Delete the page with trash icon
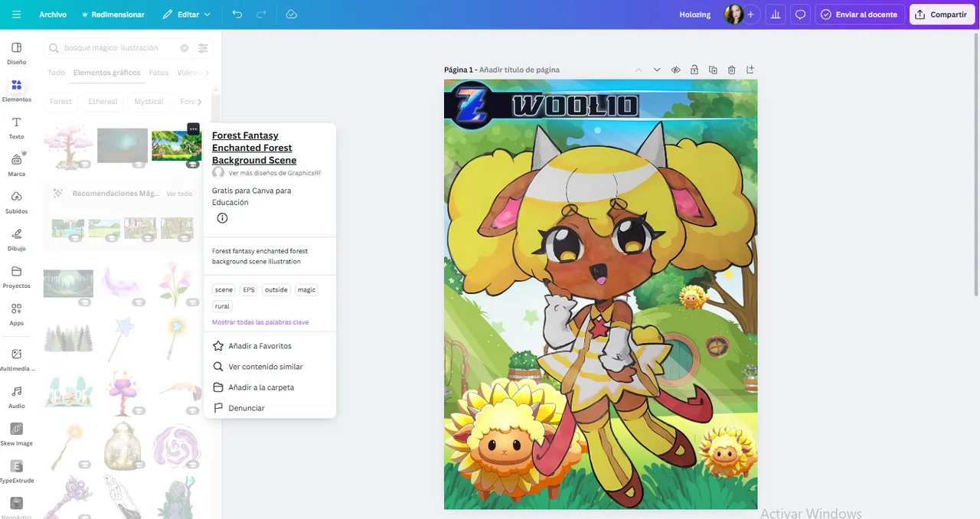The width and height of the screenshot is (980, 519). tap(732, 70)
